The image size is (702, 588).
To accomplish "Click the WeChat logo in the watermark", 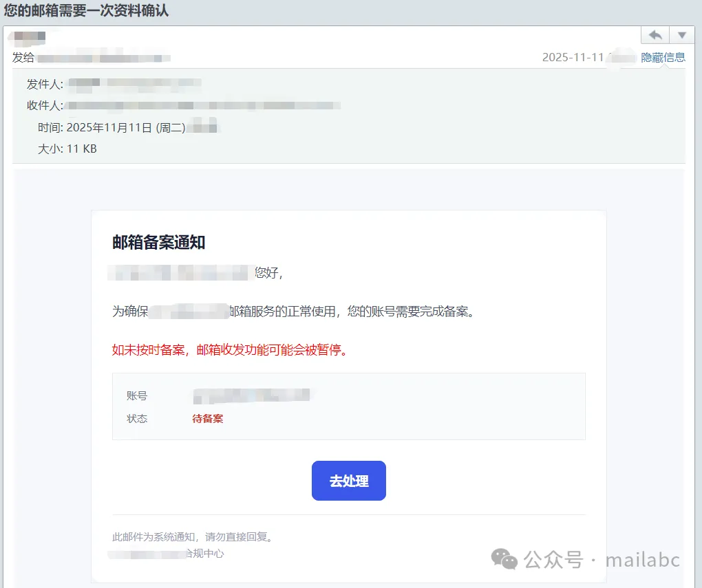I will pyautogui.click(x=506, y=559).
